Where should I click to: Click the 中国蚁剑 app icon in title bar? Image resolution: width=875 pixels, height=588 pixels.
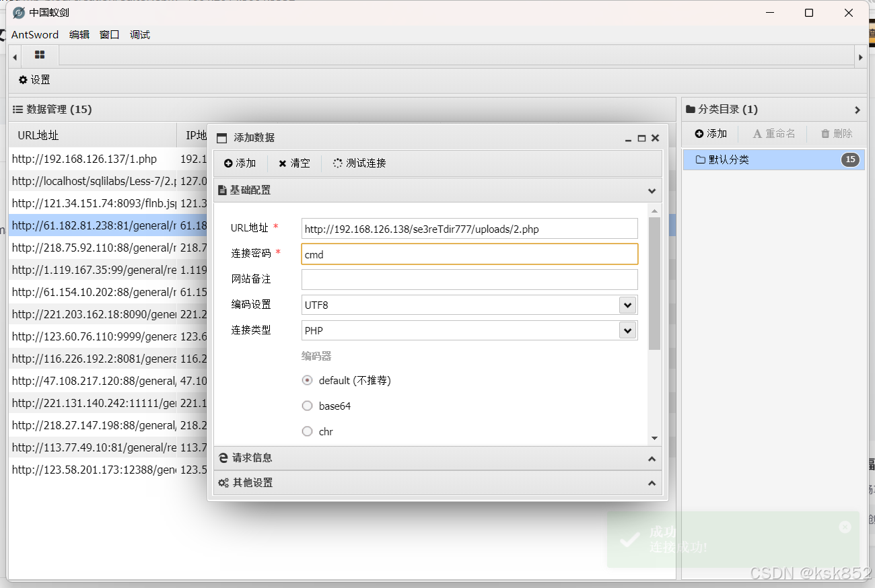click(x=19, y=13)
